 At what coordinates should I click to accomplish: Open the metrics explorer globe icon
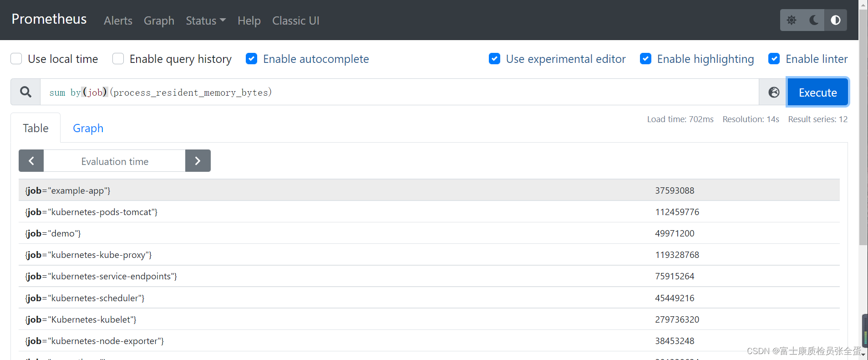[774, 92]
